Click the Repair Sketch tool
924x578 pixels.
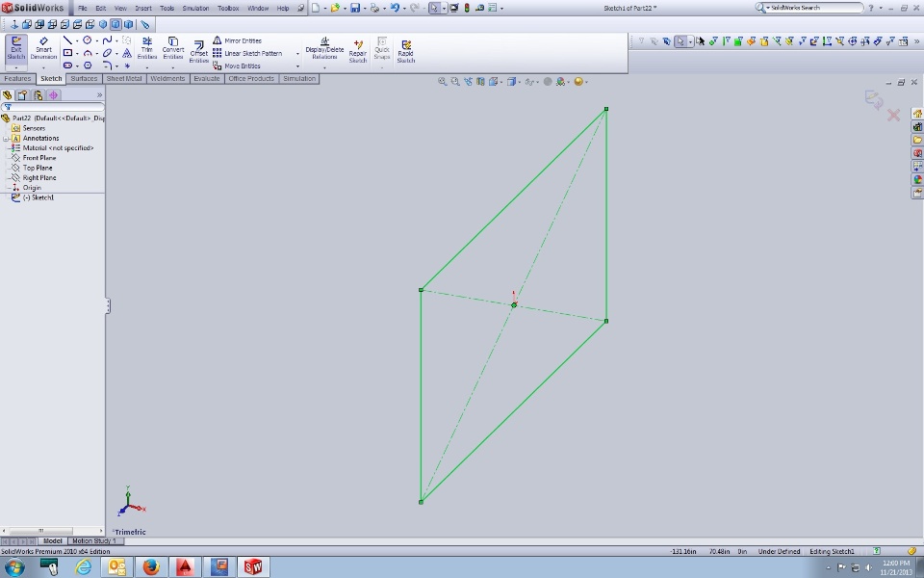(358, 51)
